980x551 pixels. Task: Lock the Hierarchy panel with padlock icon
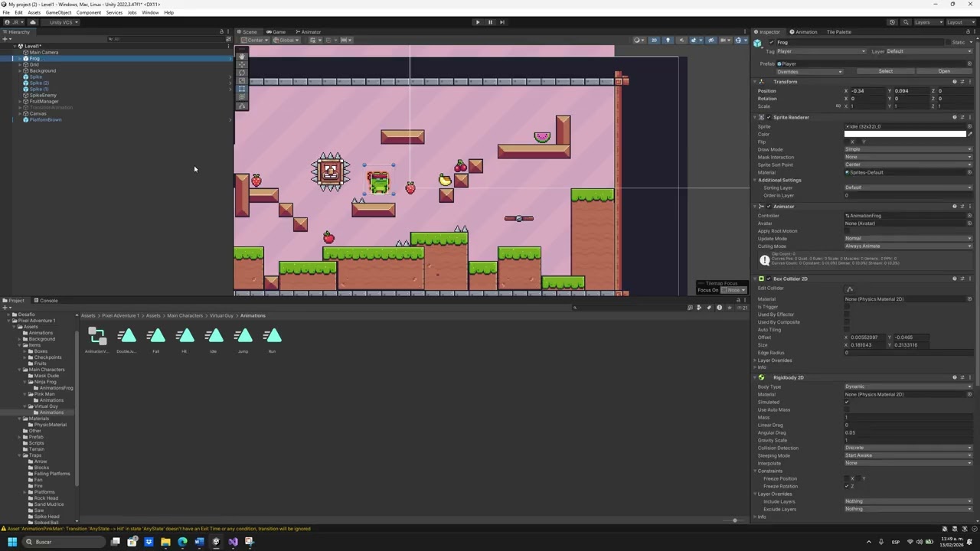(221, 31)
